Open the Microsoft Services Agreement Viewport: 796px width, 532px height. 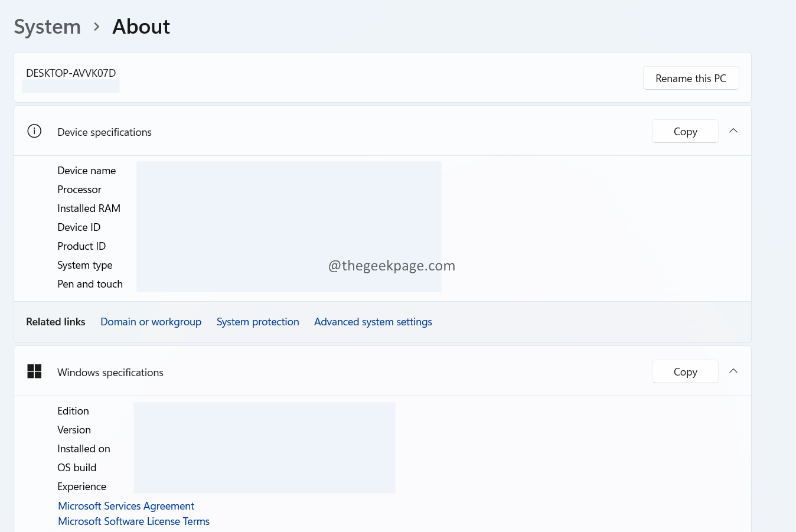coord(126,506)
